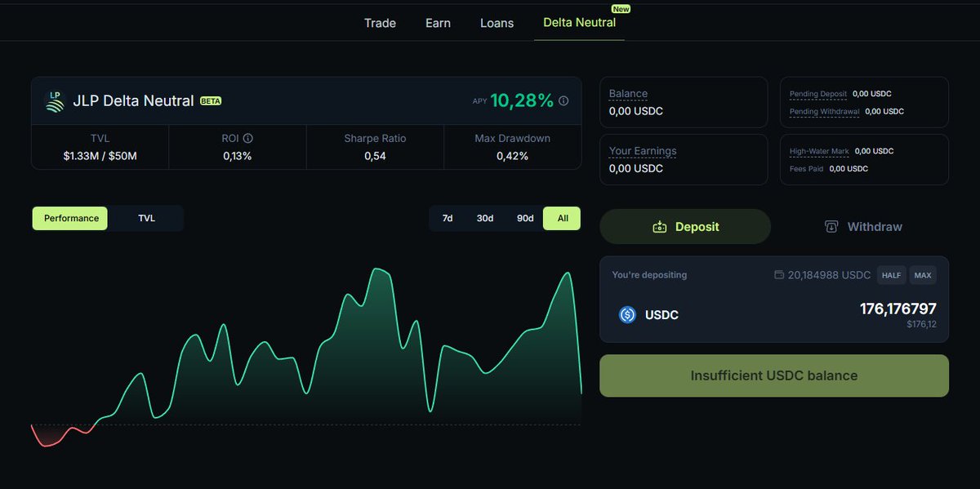Screen dimensions: 980x489
Task: Click the APY info icon
Action: point(563,101)
